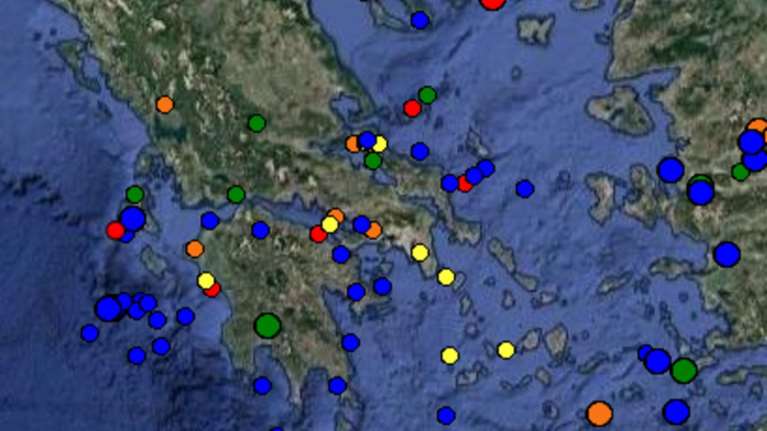The image size is (767, 431).
Task: Click the large green marker on the Peloponnese
Action: point(268,325)
